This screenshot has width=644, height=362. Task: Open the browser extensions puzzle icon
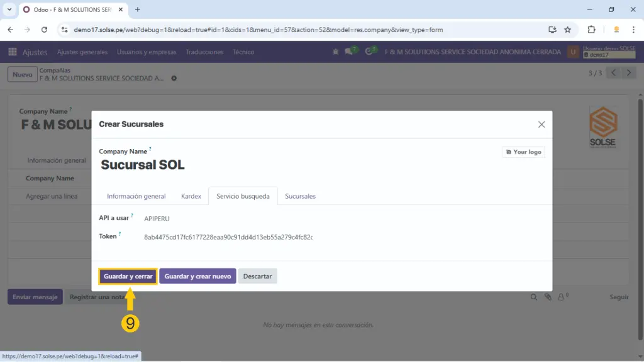tap(591, 30)
